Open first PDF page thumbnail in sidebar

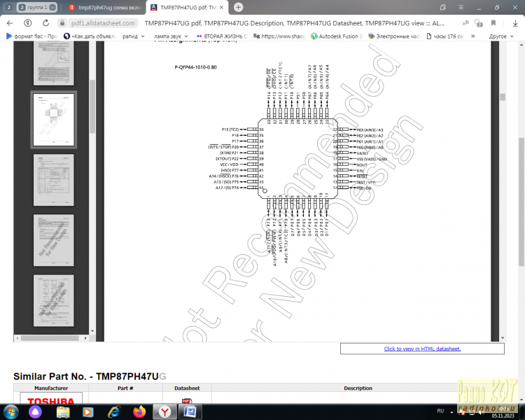coord(54,62)
